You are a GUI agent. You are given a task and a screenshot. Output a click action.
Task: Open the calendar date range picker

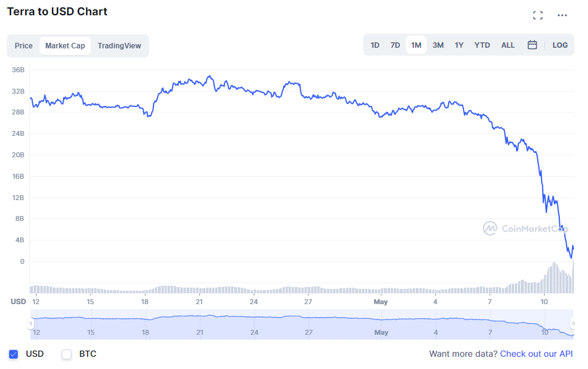(532, 45)
